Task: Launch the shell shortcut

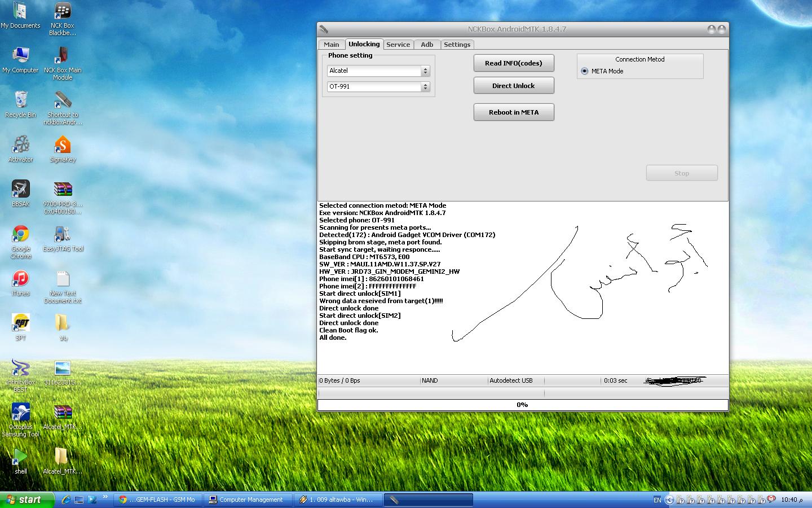Action: 20,461
